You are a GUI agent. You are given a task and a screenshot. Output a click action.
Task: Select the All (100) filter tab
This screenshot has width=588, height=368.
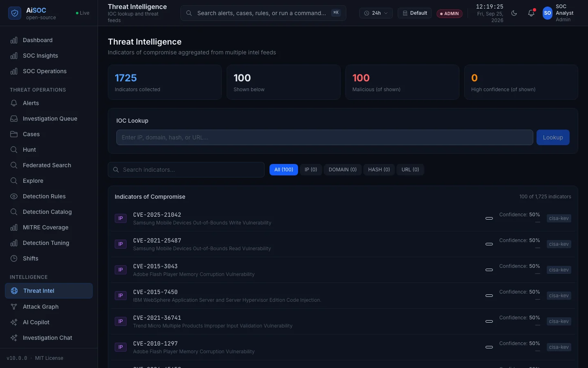pos(284,170)
